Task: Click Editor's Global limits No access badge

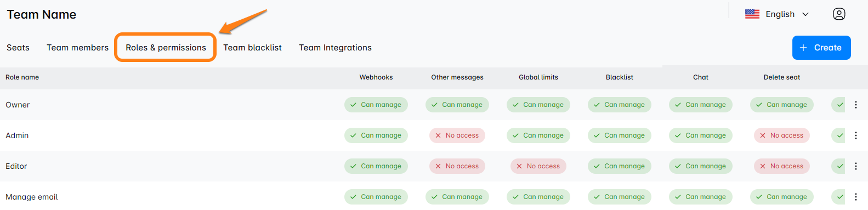Action: pyautogui.click(x=538, y=166)
